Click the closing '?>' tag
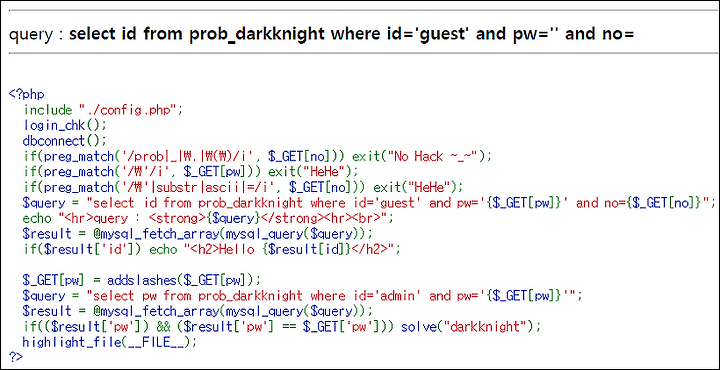720x370 pixels. pyautogui.click(x=15, y=357)
